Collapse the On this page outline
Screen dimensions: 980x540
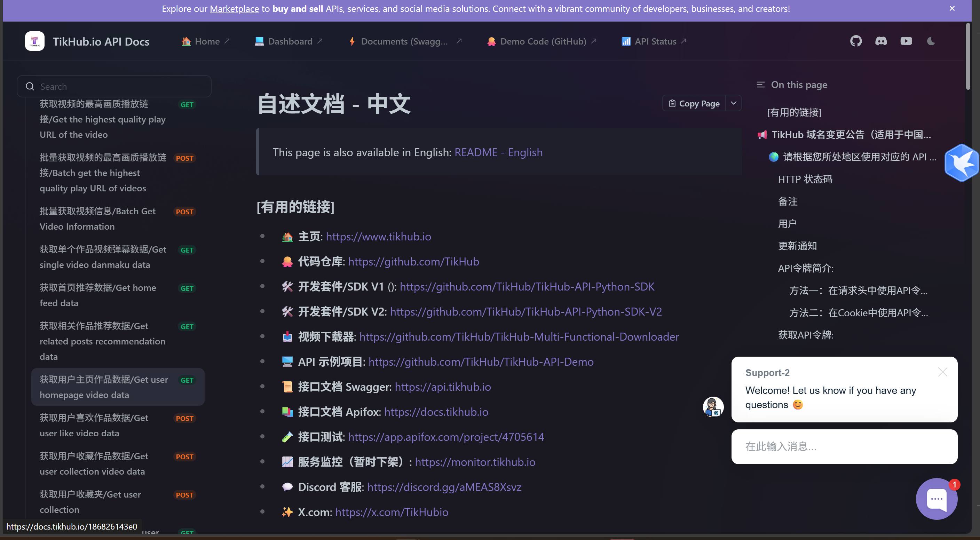[x=760, y=85]
